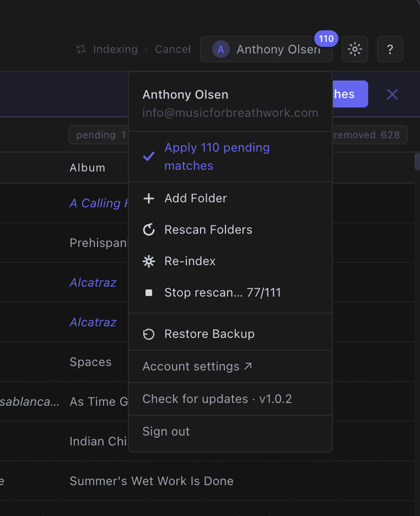Viewport: 420px width, 516px height.
Task: Choose Restore Backup from the menu
Action: click(230, 334)
